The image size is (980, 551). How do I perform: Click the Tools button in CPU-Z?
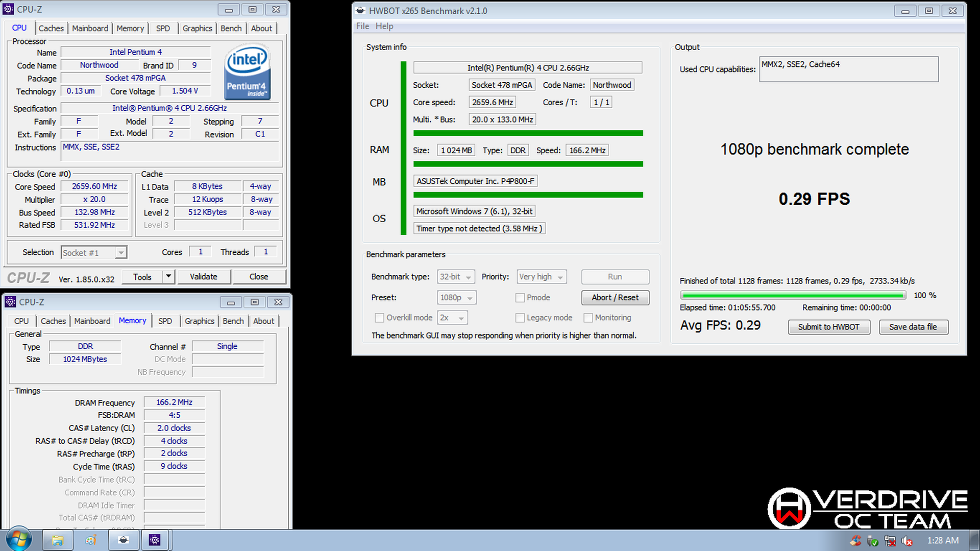142,277
